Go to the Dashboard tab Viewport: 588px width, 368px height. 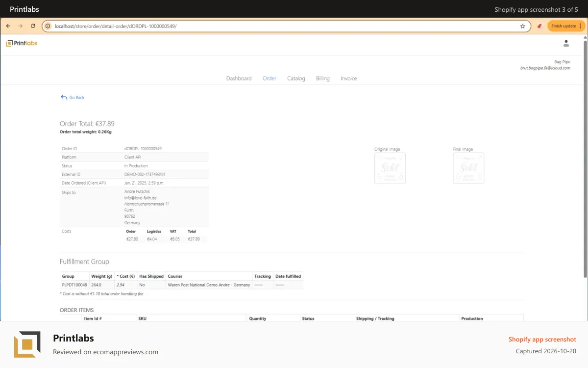(239, 79)
